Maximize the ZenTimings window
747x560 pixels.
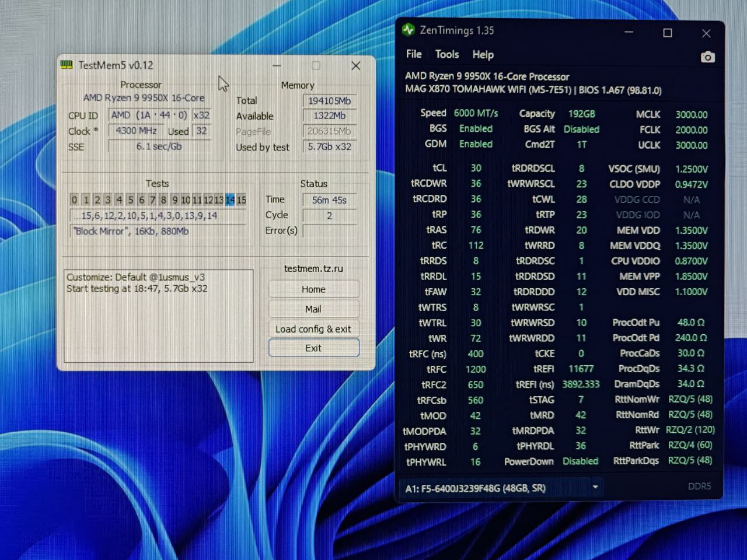click(668, 33)
